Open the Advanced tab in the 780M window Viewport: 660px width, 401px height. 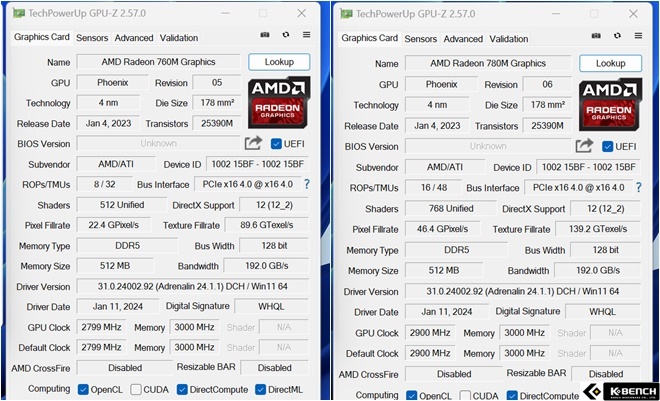[463, 39]
